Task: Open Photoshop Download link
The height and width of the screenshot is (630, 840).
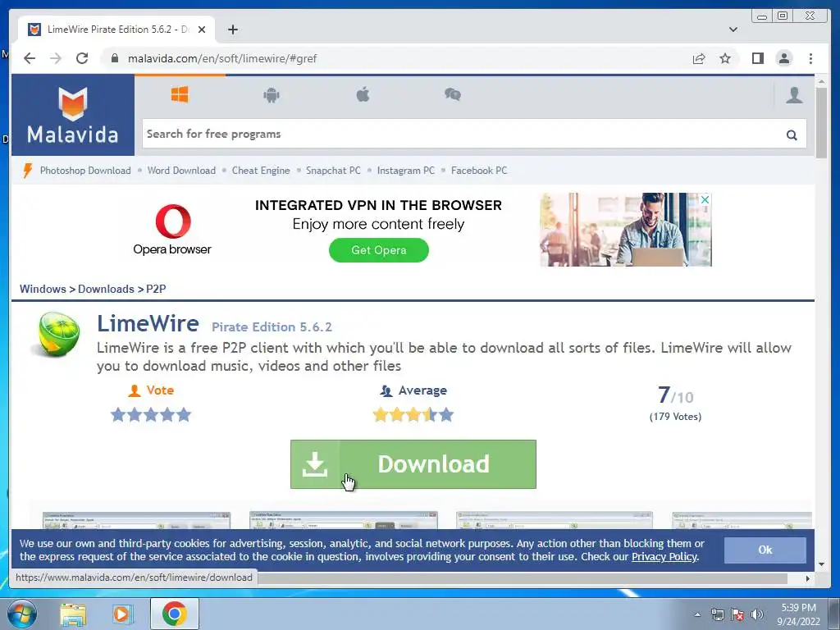Action: click(85, 171)
